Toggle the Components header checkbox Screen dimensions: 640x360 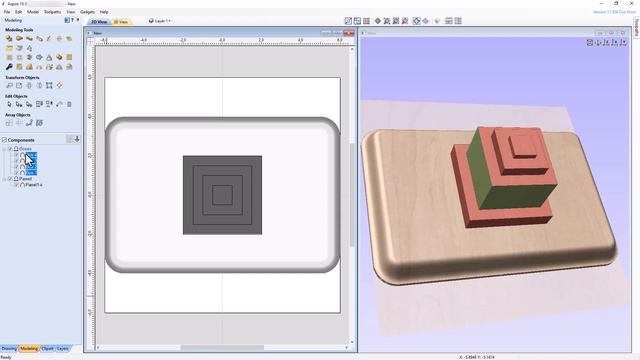tap(4, 140)
